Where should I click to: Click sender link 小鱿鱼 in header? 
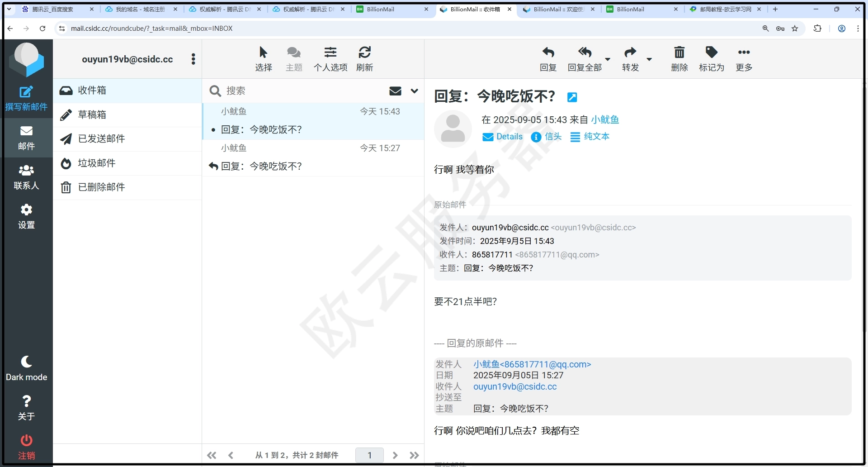pyautogui.click(x=605, y=119)
